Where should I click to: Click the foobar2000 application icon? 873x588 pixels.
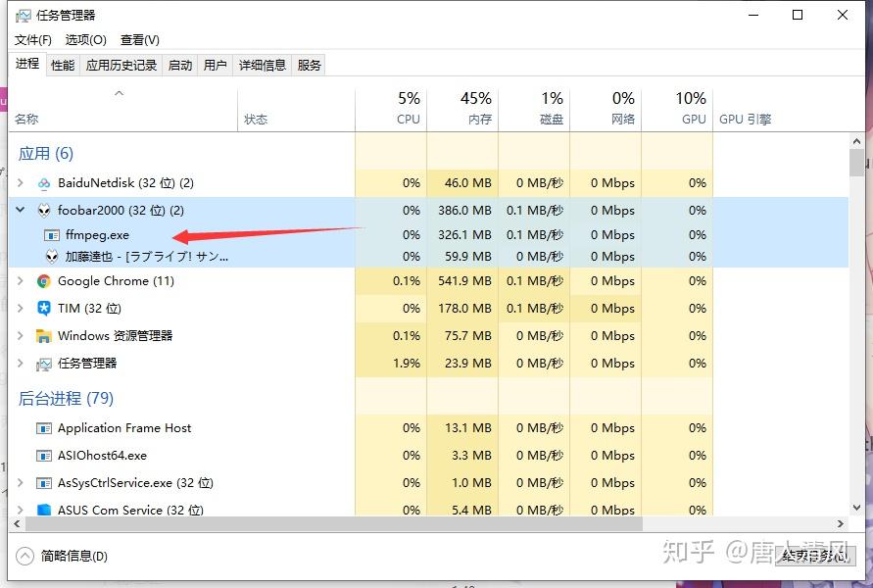click(x=44, y=210)
